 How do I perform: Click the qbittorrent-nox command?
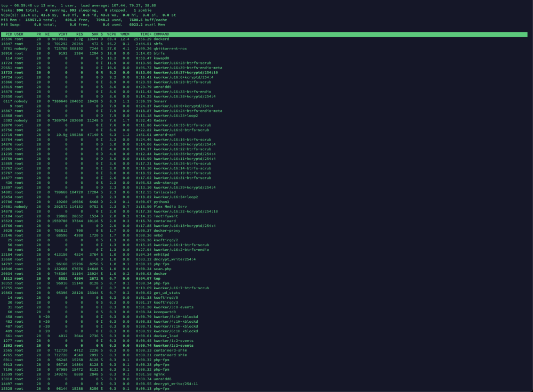171,48
